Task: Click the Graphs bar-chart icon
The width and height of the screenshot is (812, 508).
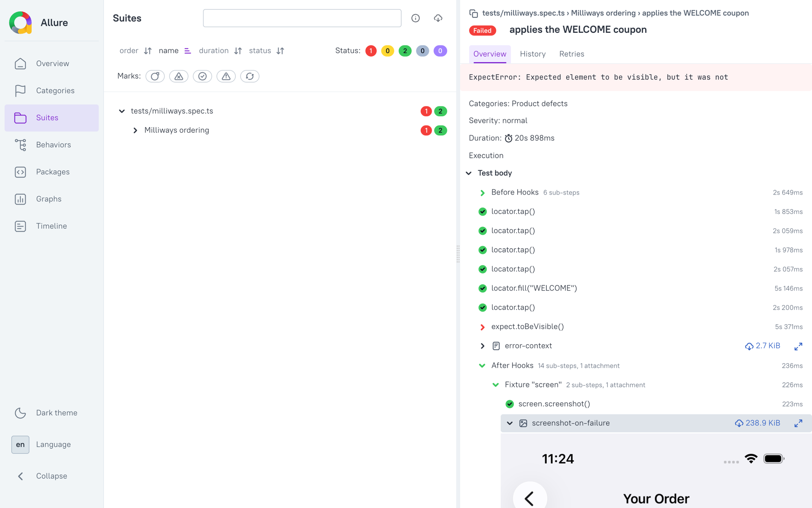Action: (x=20, y=199)
